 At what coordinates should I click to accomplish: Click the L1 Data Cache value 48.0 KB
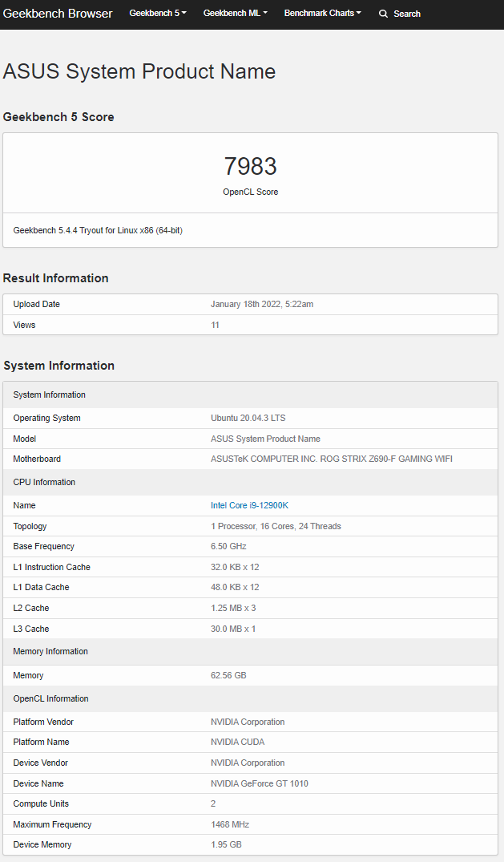click(x=235, y=587)
